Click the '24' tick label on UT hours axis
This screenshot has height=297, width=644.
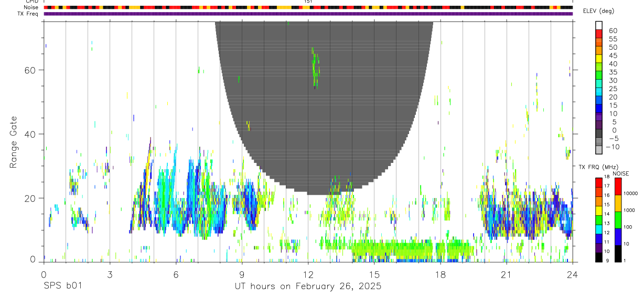(x=573, y=274)
